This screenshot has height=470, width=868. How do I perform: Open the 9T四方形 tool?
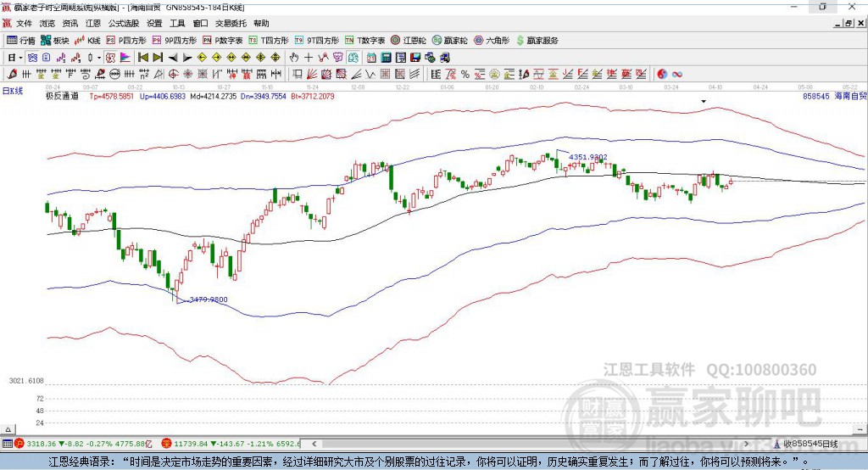click(317, 41)
